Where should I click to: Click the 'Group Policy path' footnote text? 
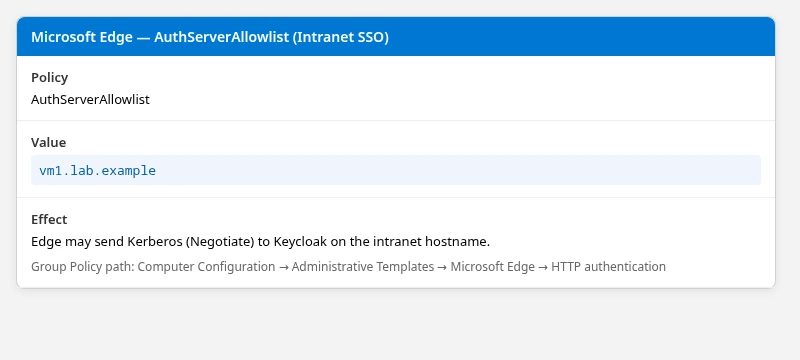pos(348,267)
